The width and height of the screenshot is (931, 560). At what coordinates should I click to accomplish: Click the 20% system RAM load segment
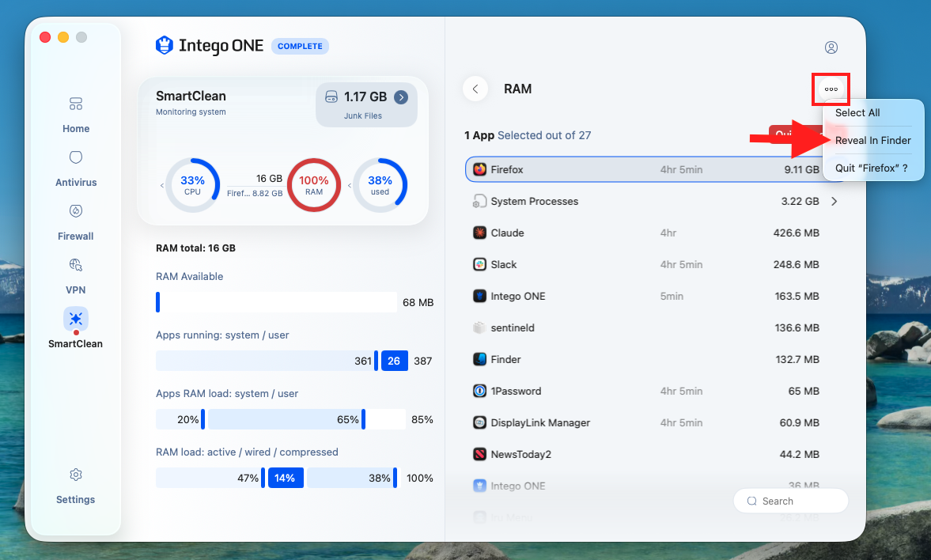180,419
